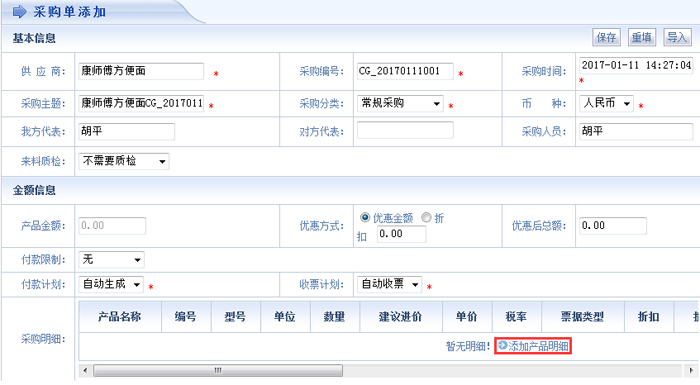Click the horizontal scrollbar thumb

click(x=218, y=370)
